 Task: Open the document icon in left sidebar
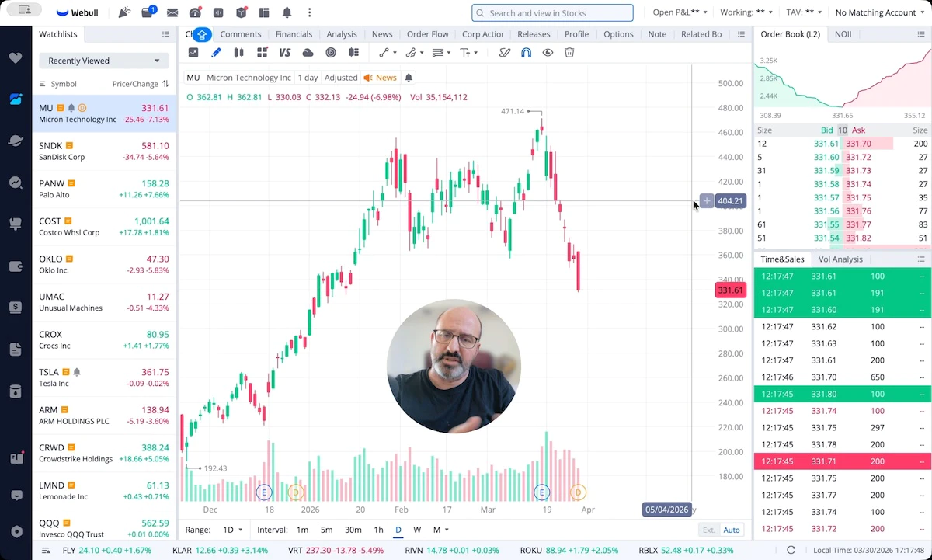click(x=16, y=350)
